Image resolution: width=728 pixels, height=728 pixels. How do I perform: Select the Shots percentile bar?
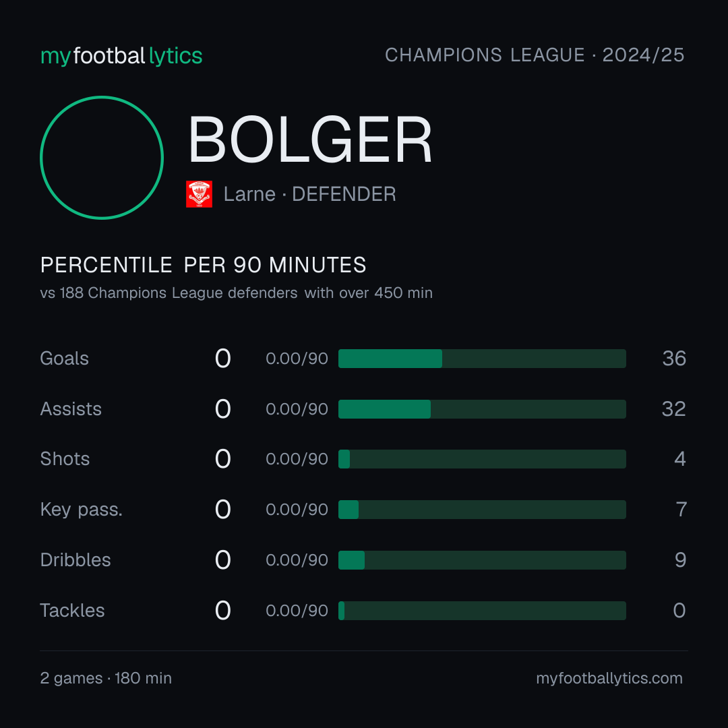coord(482,459)
